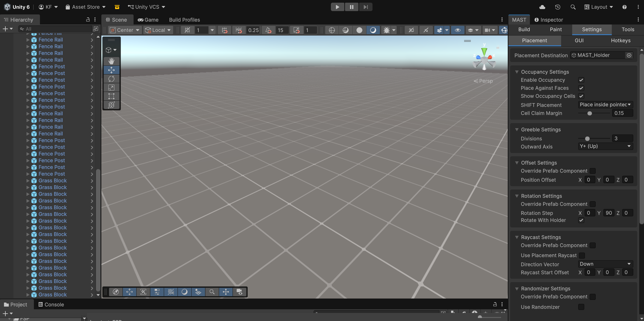Collapse the Occupancy Settings section

point(517,72)
